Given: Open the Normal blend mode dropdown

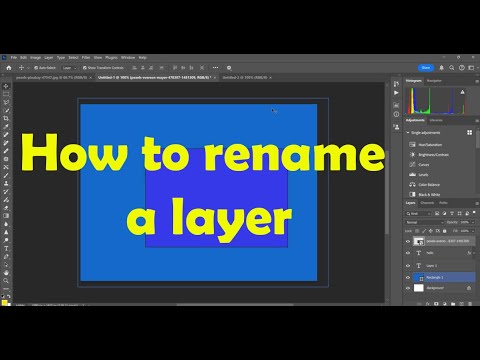Looking at the screenshot, I should [x=425, y=222].
